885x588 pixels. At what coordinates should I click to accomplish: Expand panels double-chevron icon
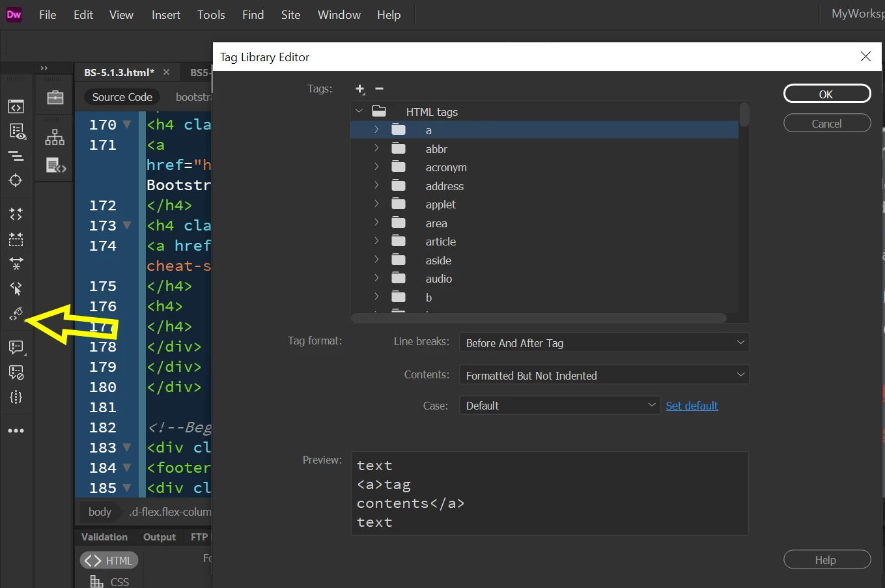coord(44,68)
